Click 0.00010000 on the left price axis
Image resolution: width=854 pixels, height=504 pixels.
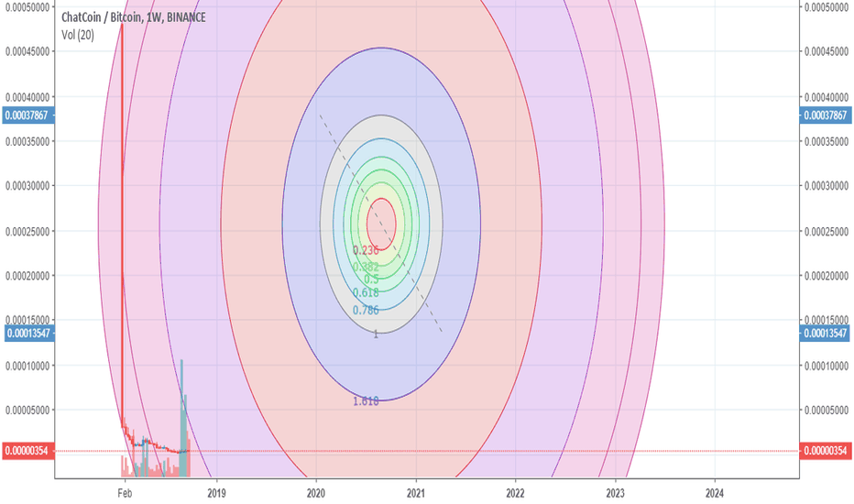27,366
